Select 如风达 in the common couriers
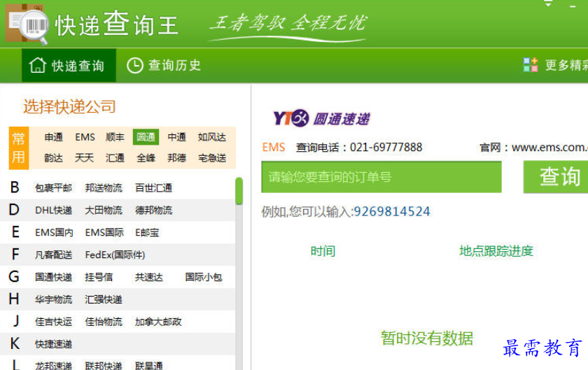588x370 pixels. click(x=212, y=137)
